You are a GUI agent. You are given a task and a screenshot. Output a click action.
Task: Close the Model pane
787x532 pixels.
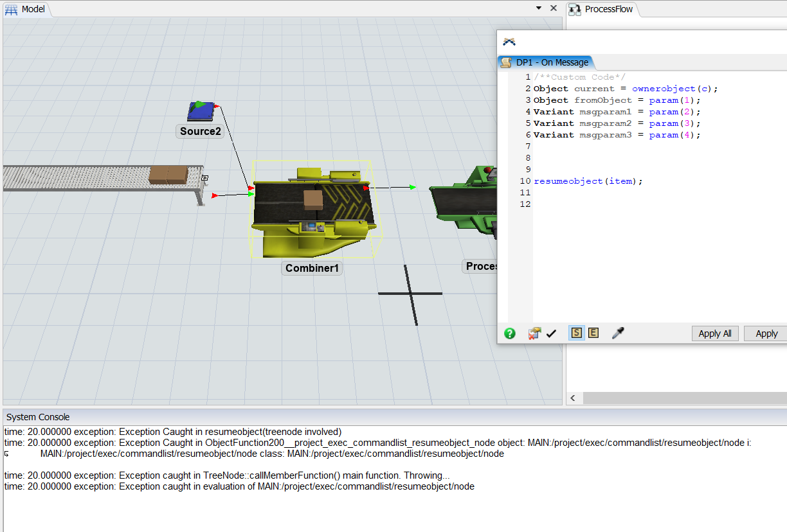coord(554,8)
